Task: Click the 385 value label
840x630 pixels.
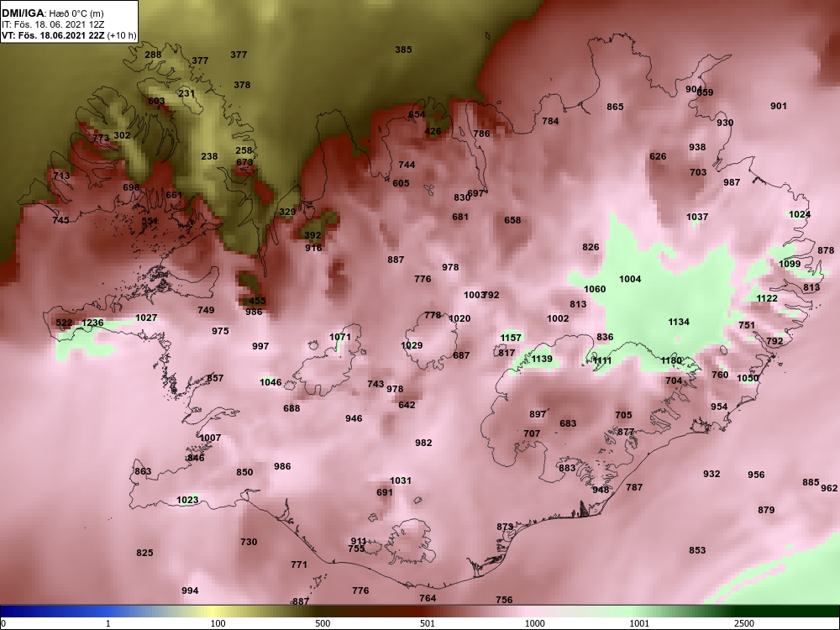Action: [x=403, y=50]
